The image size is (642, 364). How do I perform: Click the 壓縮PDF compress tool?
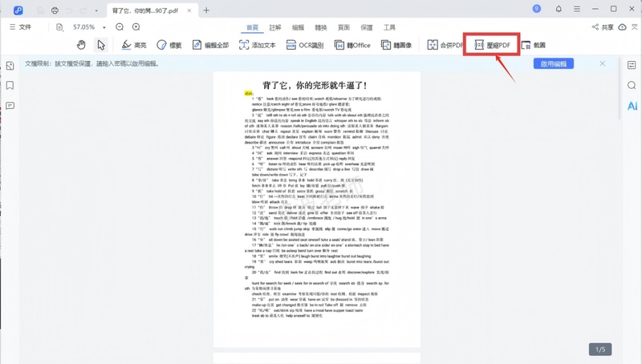click(x=492, y=45)
